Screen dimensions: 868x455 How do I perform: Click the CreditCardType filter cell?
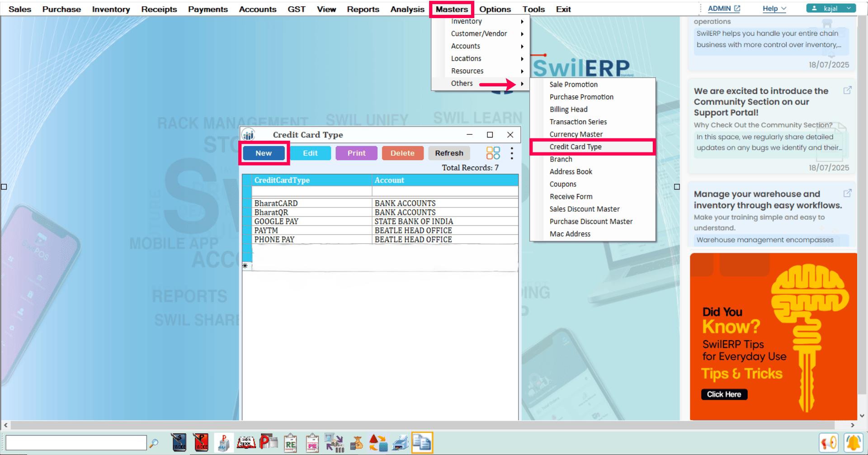click(x=312, y=191)
